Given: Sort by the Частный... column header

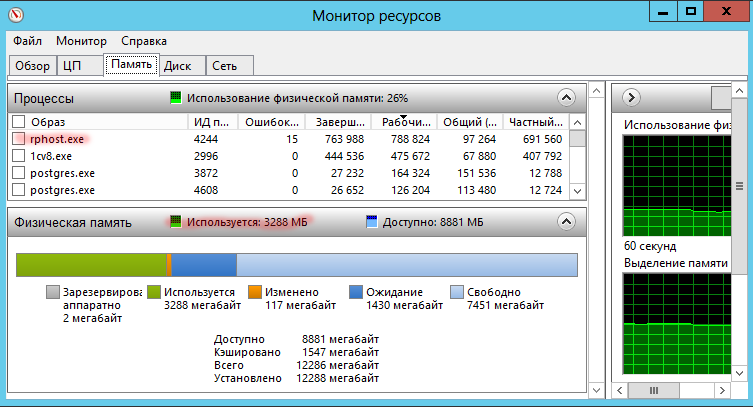Looking at the screenshot, I should point(536,122).
